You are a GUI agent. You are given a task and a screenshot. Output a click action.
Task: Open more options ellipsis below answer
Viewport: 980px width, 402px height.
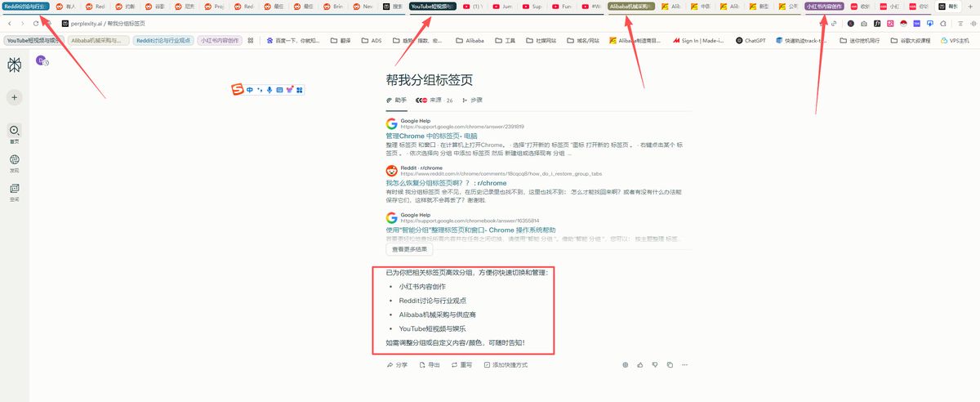[x=684, y=365]
